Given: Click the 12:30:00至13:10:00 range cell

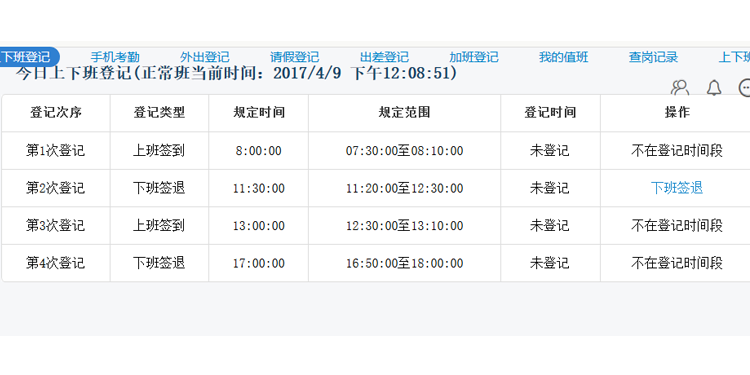Looking at the screenshot, I should (405, 225).
